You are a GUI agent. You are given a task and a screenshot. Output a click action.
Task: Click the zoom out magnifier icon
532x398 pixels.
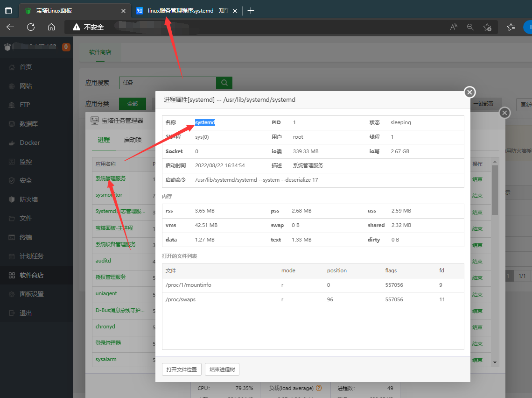[x=470, y=27]
